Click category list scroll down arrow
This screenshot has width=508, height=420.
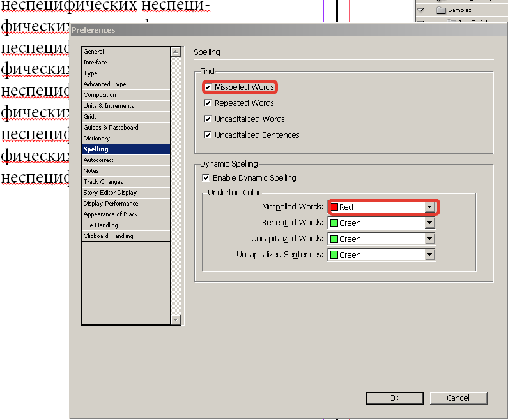[x=176, y=319]
